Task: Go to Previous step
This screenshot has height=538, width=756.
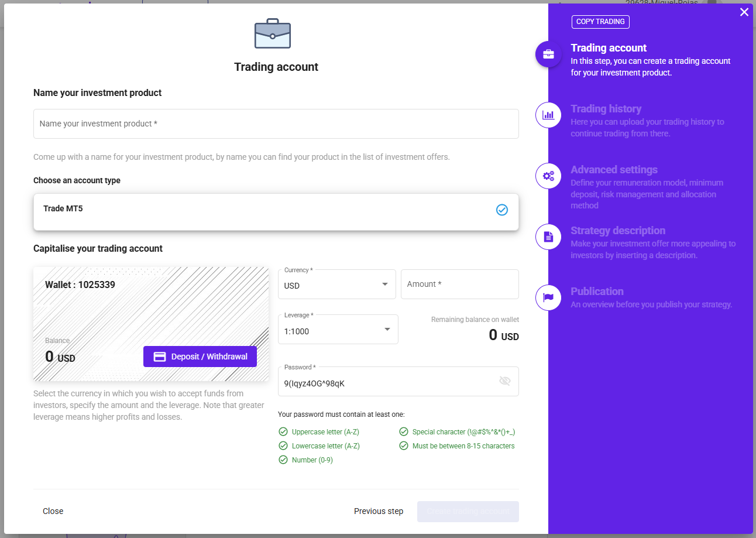Action: pyautogui.click(x=379, y=511)
